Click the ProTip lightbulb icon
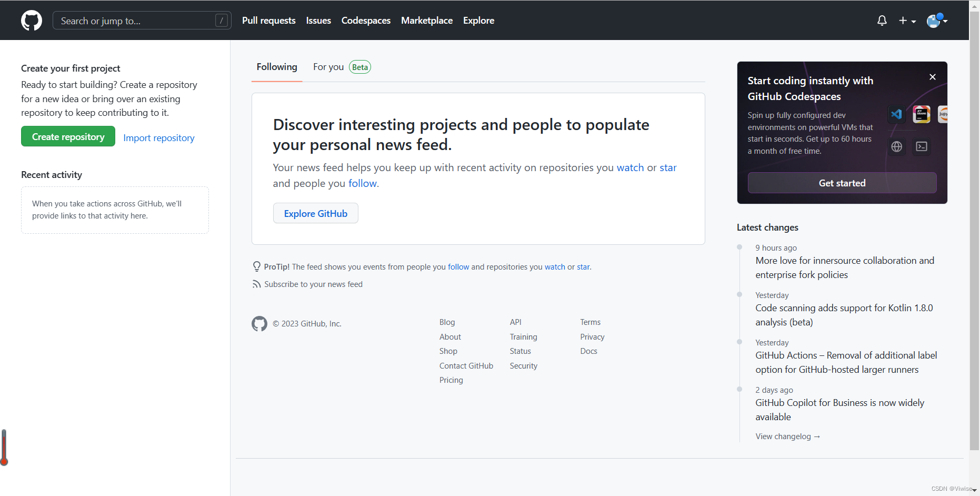This screenshot has height=496, width=980. [257, 266]
